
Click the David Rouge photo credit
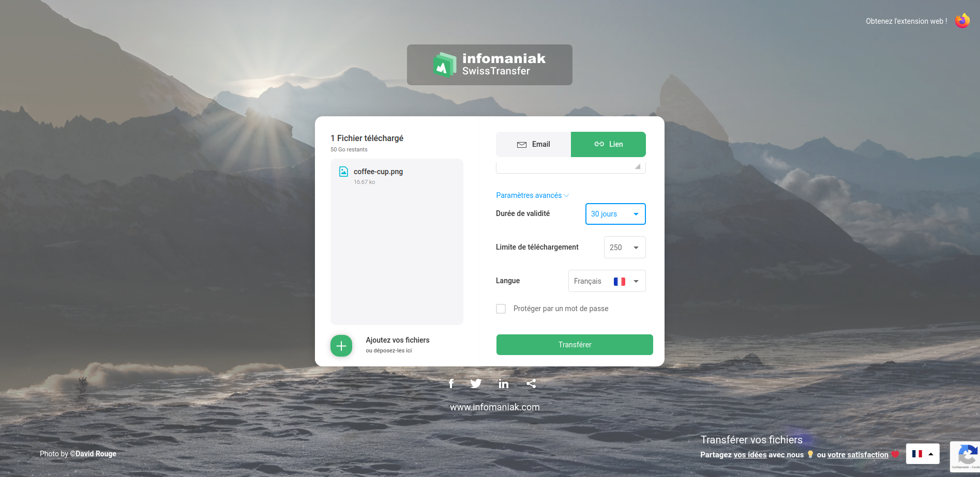click(96, 454)
